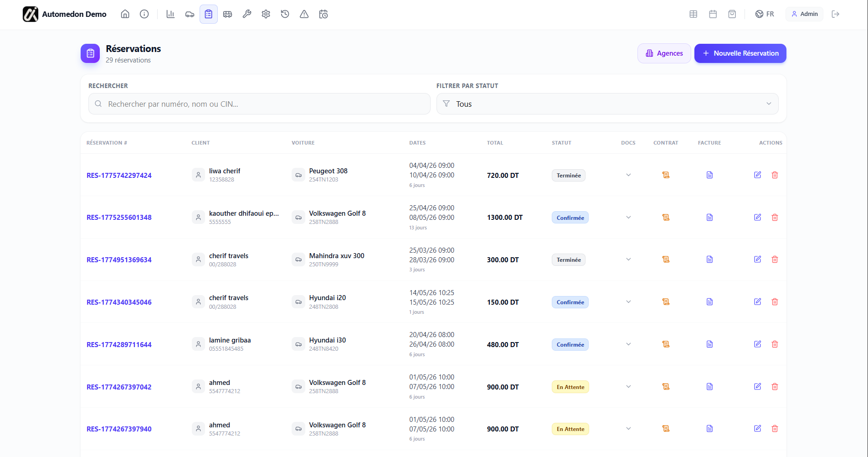
Task: Open the settings gear icon
Action: coord(266,14)
